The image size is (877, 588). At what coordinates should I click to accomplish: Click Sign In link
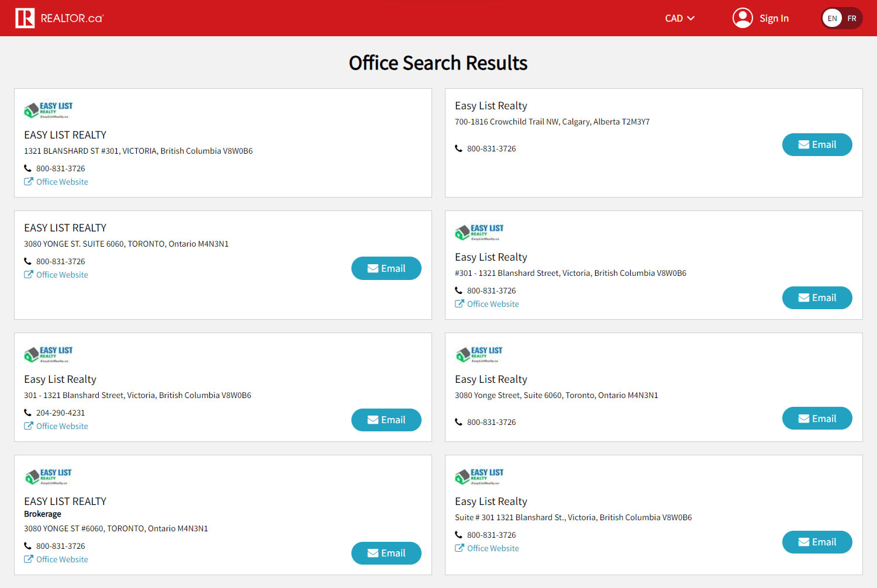coord(774,18)
